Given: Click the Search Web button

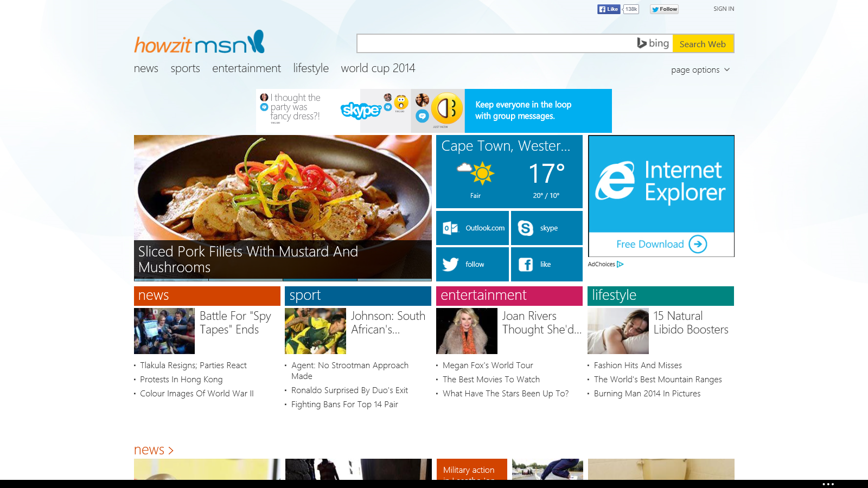Looking at the screenshot, I should pos(703,44).
